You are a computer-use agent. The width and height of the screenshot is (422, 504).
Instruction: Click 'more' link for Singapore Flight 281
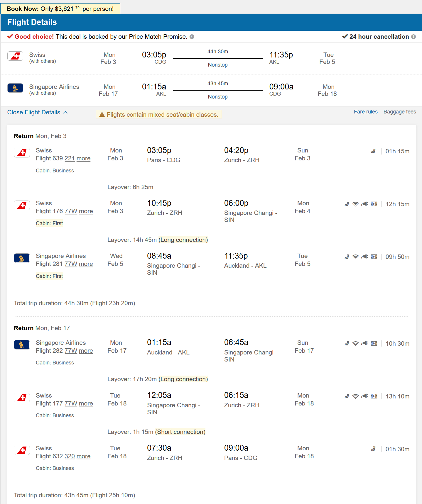pos(86,264)
